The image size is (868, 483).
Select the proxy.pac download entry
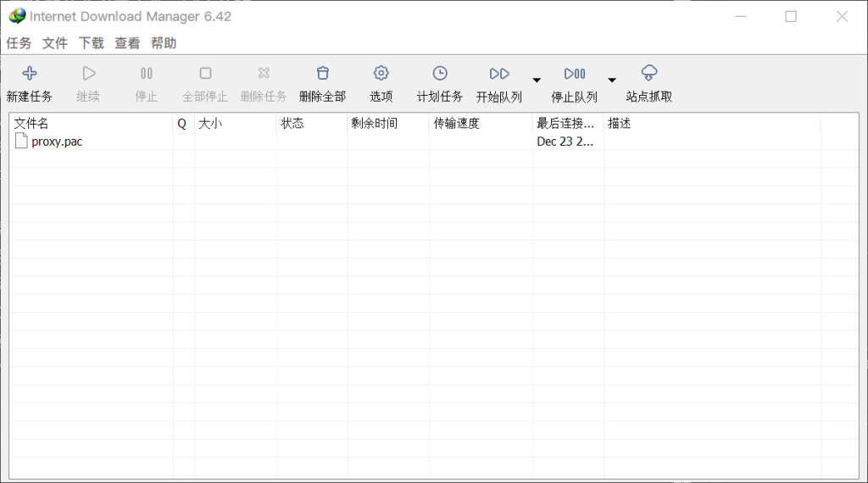click(x=57, y=142)
